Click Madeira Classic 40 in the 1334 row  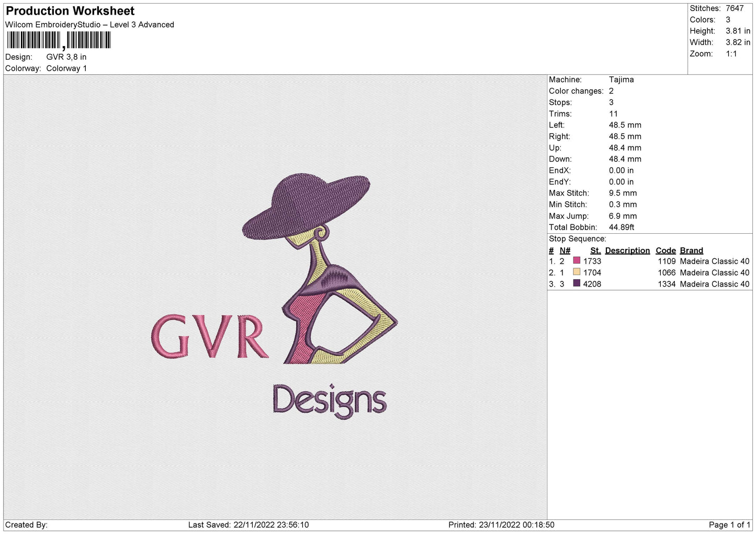click(x=715, y=284)
